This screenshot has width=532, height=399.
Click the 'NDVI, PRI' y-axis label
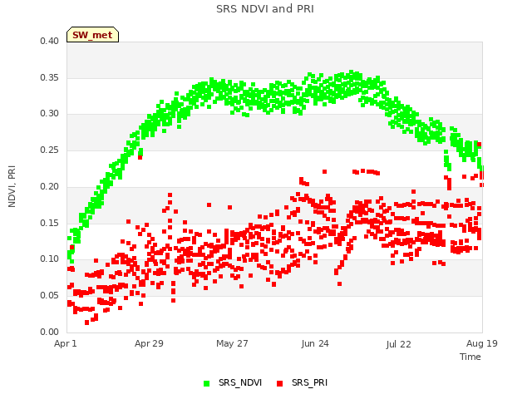coord(12,186)
